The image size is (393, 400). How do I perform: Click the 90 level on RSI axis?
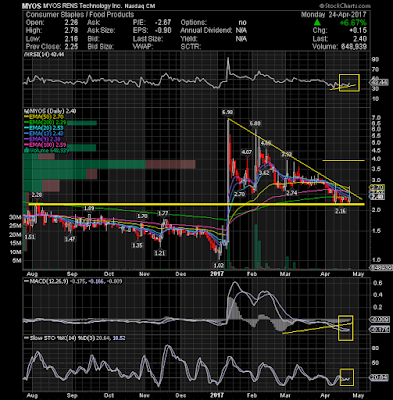(374, 60)
